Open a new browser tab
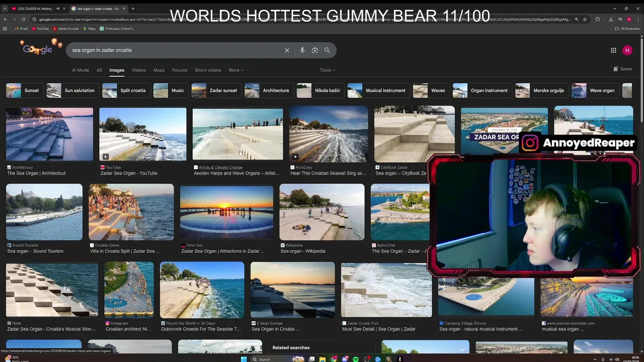 tap(133, 9)
